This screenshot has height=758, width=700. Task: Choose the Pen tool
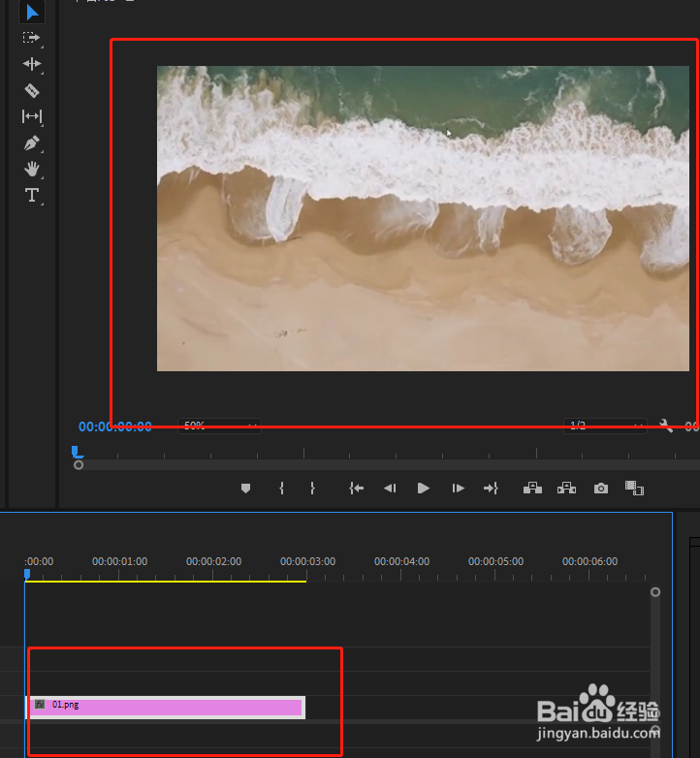(31, 143)
